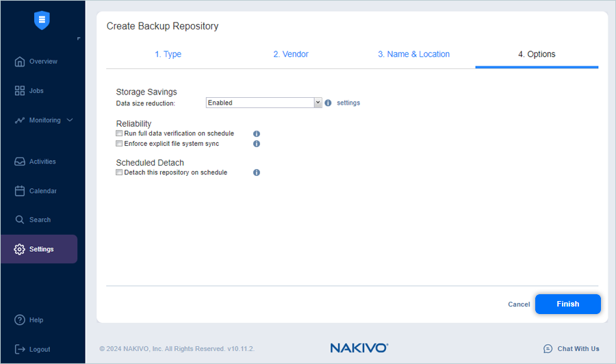Open Monitoring in the sidebar
The width and height of the screenshot is (616, 364).
click(44, 120)
